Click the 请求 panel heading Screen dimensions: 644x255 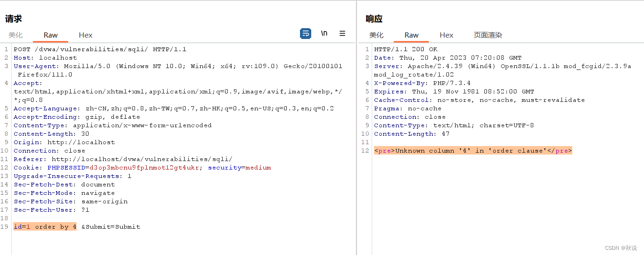[14, 19]
